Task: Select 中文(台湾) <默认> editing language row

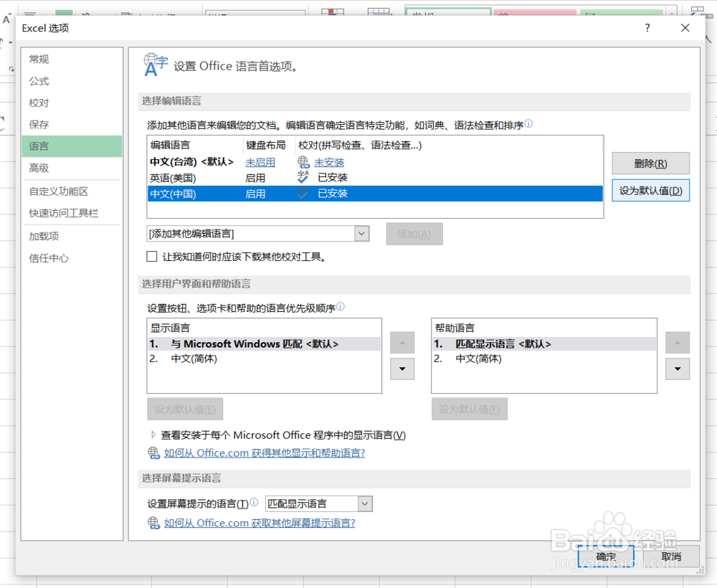Action: click(x=375, y=162)
